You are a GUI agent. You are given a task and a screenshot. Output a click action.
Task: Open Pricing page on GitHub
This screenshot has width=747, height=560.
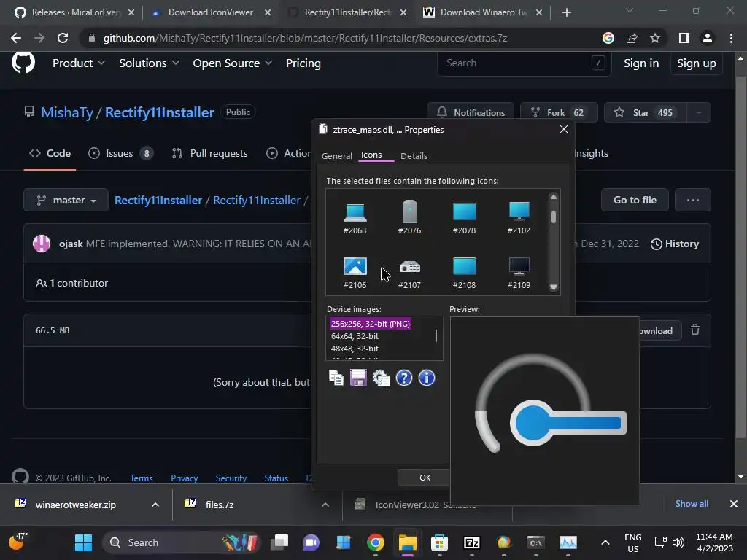303,63
